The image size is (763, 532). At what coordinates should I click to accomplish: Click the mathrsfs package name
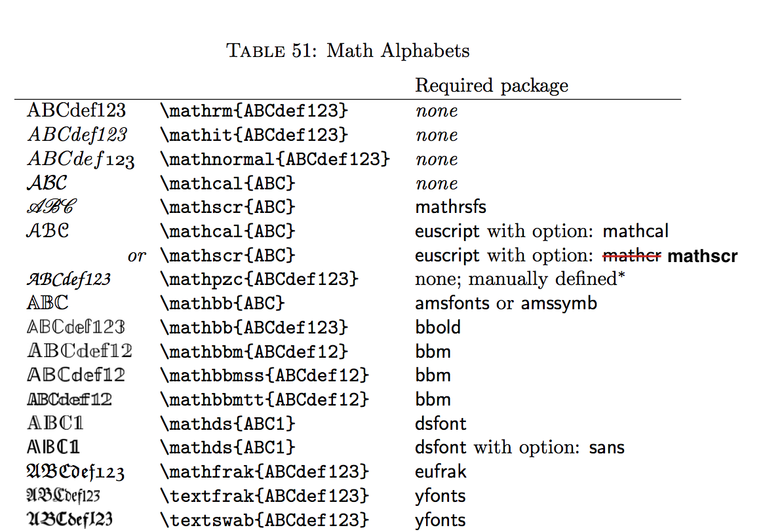(450, 207)
